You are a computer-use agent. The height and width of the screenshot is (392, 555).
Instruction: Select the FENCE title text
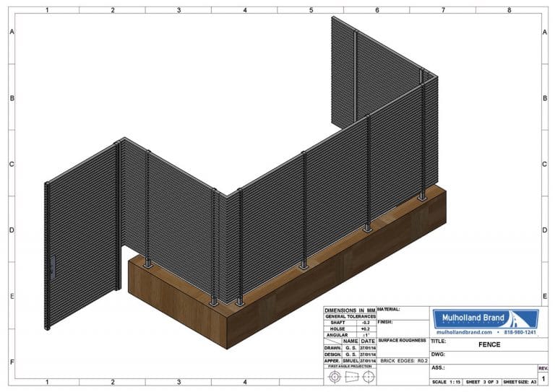click(x=489, y=344)
